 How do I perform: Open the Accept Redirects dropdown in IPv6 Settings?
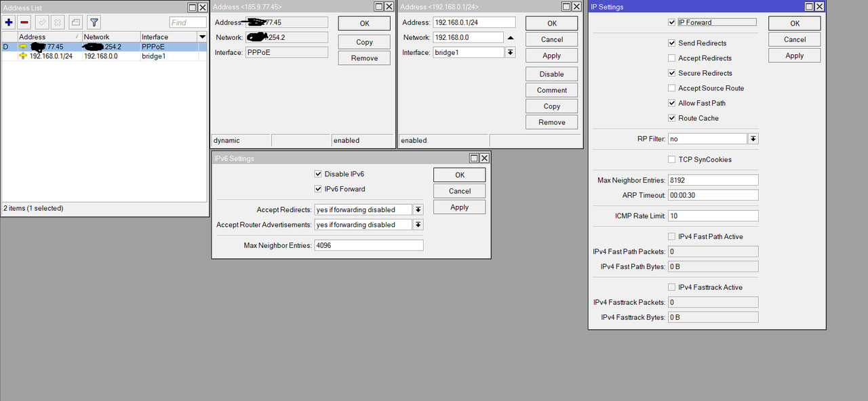[418, 210]
